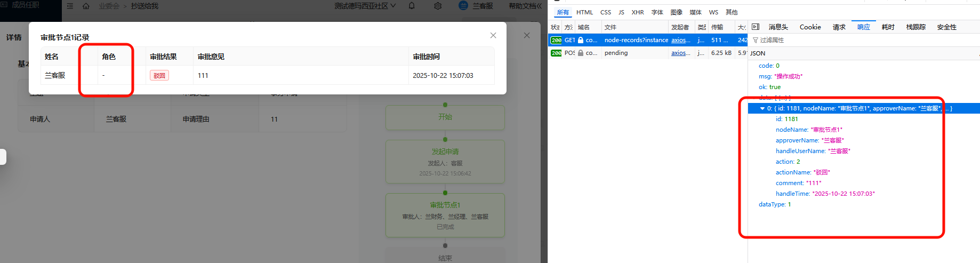Switch to the Cookie tab

click(810, 27)
